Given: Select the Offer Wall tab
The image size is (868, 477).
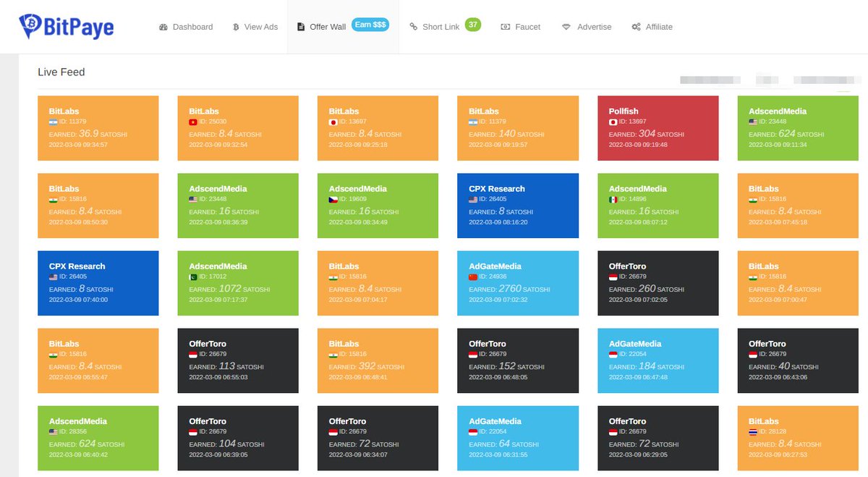Looking at the screenshot, I should point(343,27).
